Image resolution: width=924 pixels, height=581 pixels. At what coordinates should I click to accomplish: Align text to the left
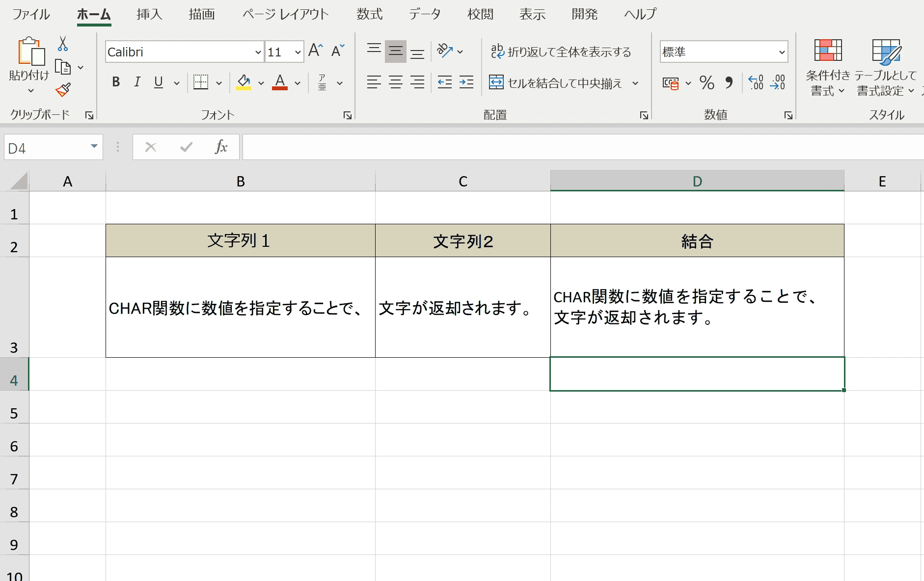374,82
